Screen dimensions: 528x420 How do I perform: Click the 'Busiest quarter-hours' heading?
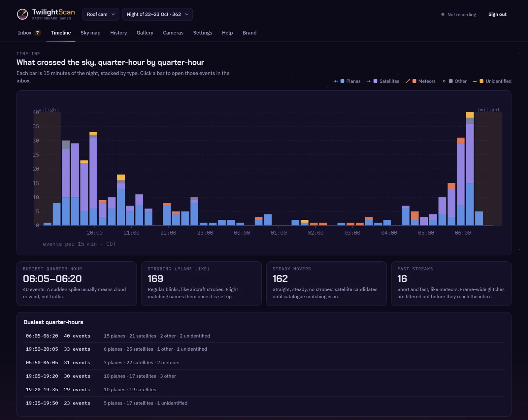pyautogui.click(x=53, y=322)
